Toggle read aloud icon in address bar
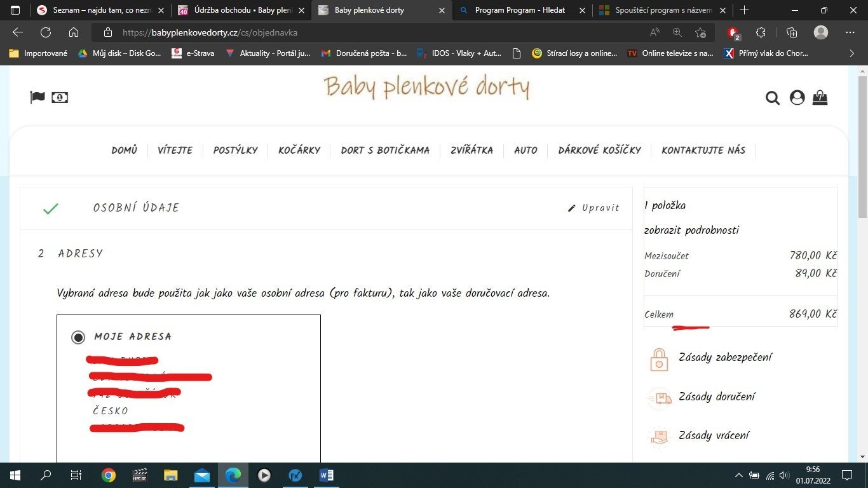Screen dimensions: 868x488 [x=654, y=32]
